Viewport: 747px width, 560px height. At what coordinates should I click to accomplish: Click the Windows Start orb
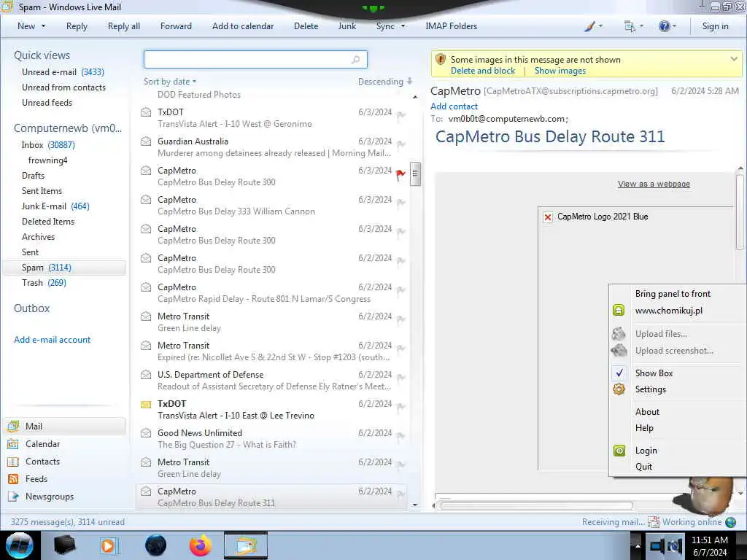coord(20,545)
